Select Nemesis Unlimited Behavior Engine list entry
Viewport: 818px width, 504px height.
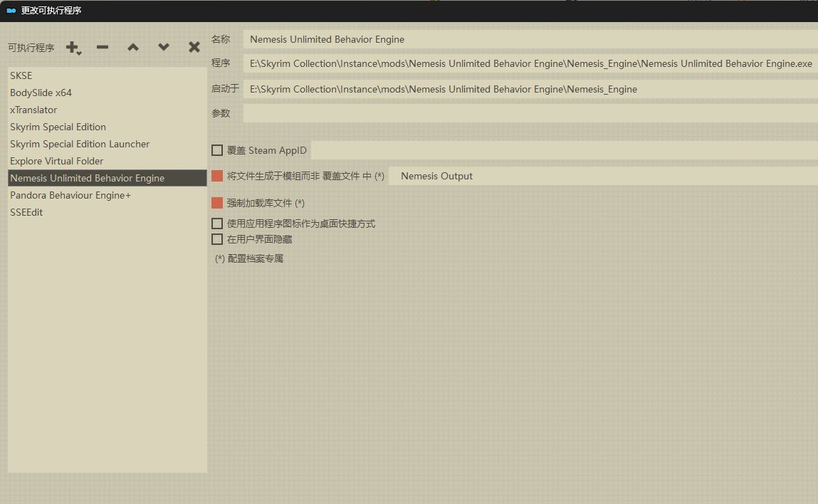click(x=107, y=178)
